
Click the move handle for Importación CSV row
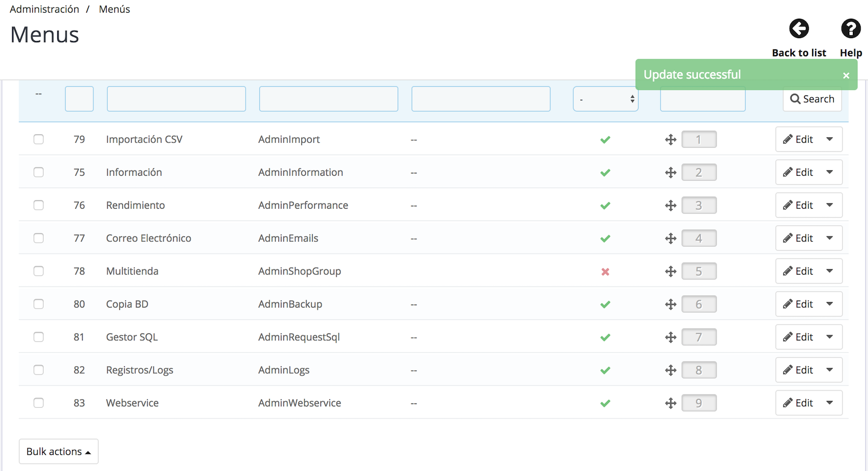pyautogui.click(x=670, y=140)
